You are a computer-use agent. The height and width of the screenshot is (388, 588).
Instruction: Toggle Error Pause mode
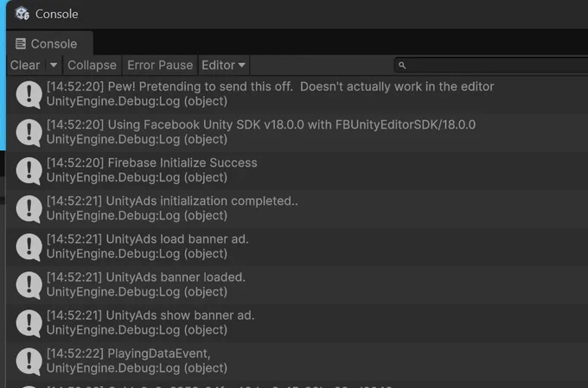[160, 65]
